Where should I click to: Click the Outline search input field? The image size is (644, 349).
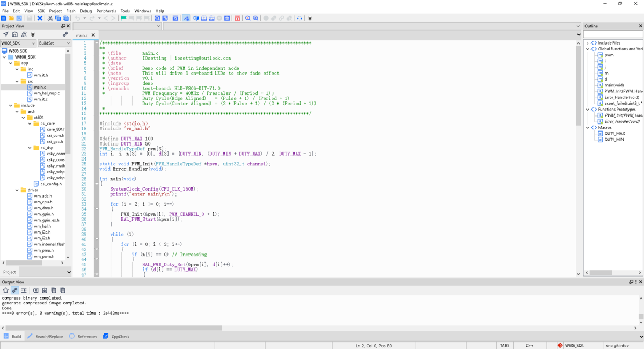point(613,34)
